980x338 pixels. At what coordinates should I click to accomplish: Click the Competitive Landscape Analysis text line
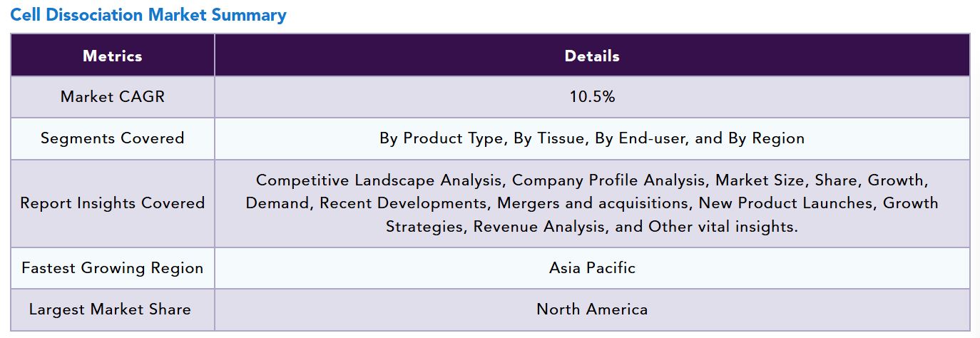point(592,180)
